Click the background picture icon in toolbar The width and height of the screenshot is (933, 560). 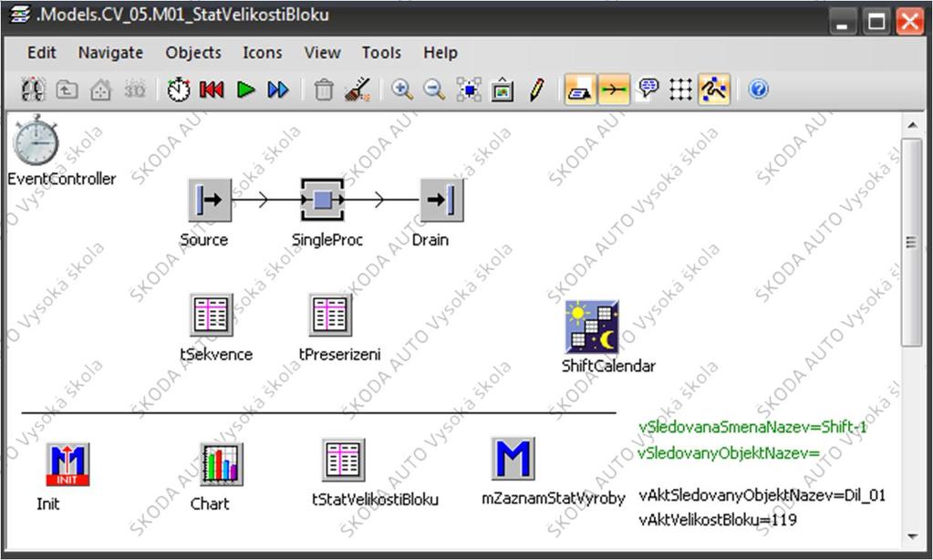[503, 90]
